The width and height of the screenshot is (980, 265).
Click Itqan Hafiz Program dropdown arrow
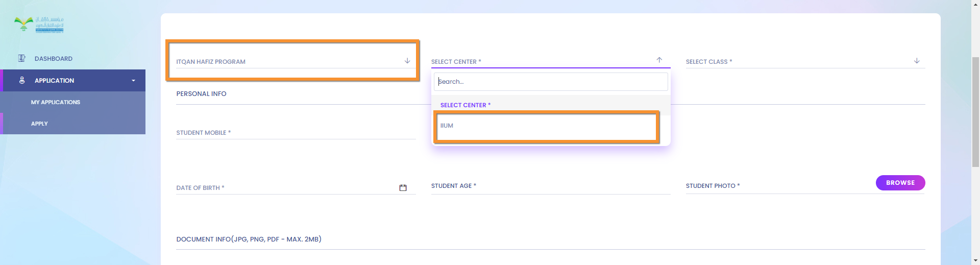point(407,61)
